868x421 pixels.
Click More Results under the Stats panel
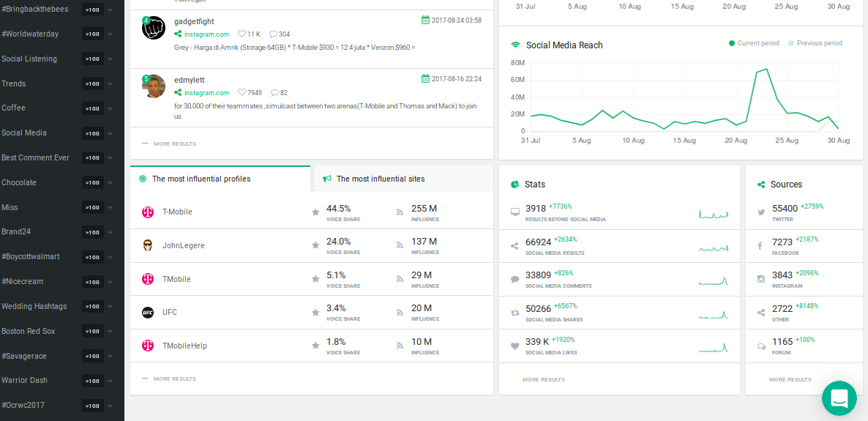point(544,380)
